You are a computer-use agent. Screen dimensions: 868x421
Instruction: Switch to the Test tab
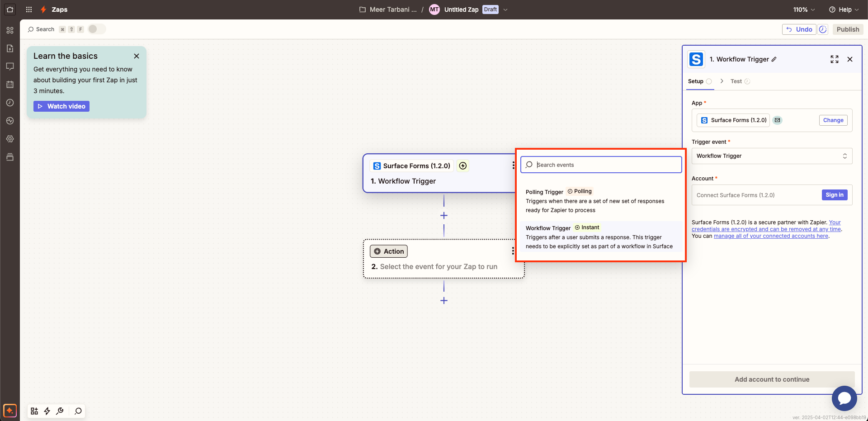(740, 81)
